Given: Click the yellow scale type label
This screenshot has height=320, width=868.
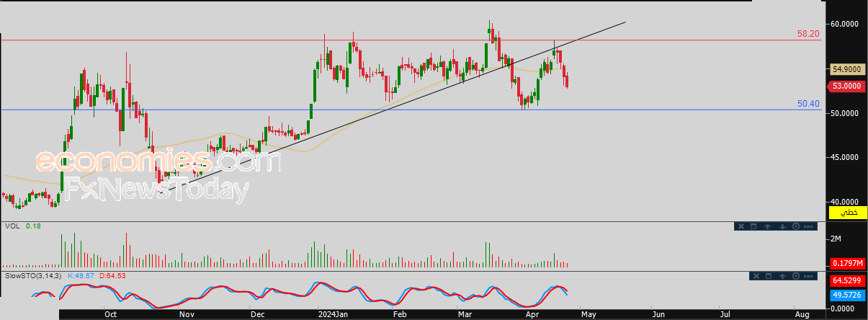Looking at the screenshot, I should click(848, 213).
